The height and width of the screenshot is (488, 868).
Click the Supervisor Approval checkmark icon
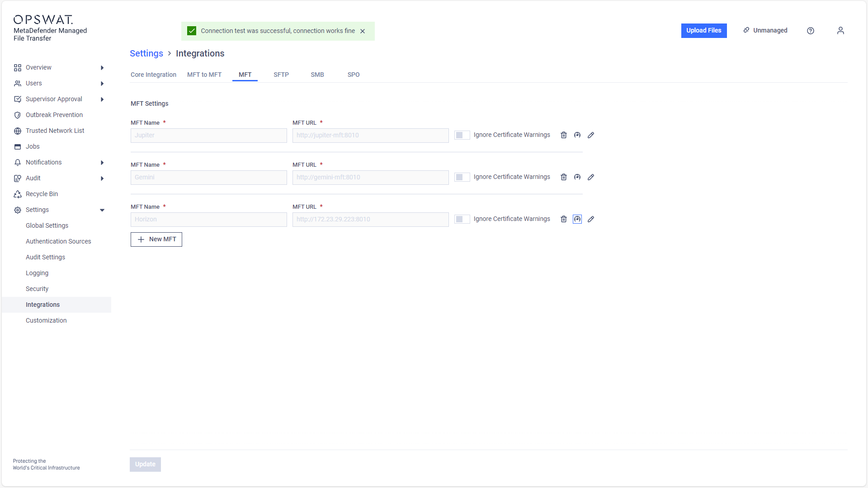(x=18, y=99)
